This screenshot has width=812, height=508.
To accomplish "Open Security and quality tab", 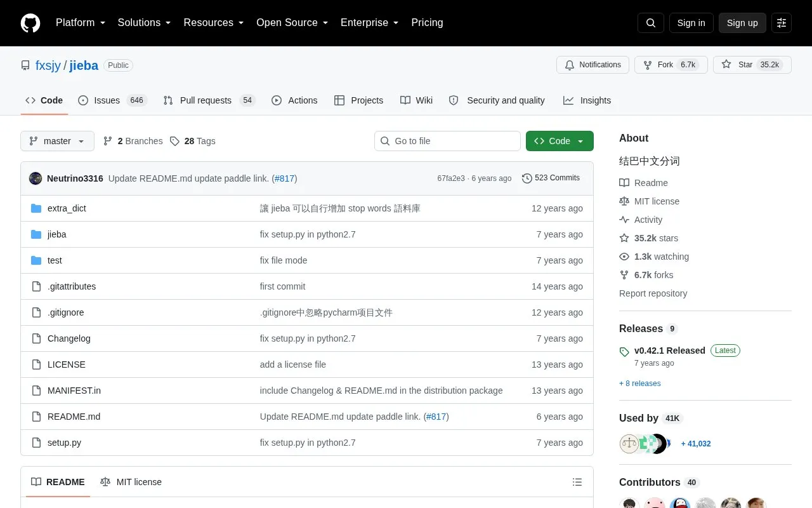I will [497, 100].
